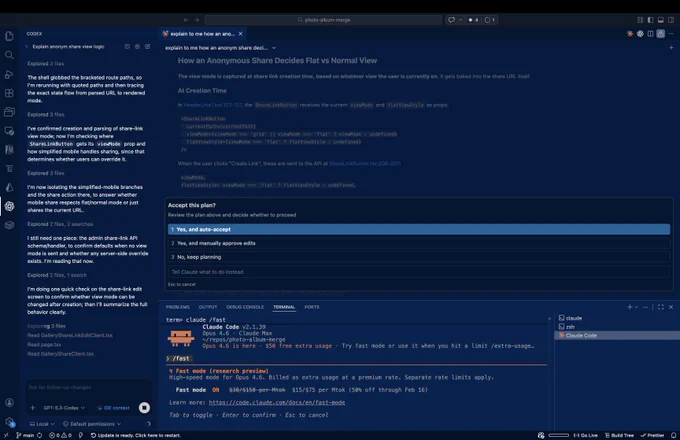The image size is (680, 440).
Task: Click 'Ask for follow-up changes' input
Action: pyautogui.click(x=88, y=388)
